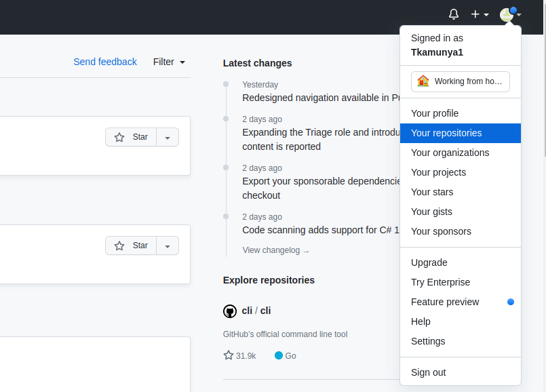Click the Send feedback link
The height and width of the screenshot is (392, 546).
click(x=105, y=62)
